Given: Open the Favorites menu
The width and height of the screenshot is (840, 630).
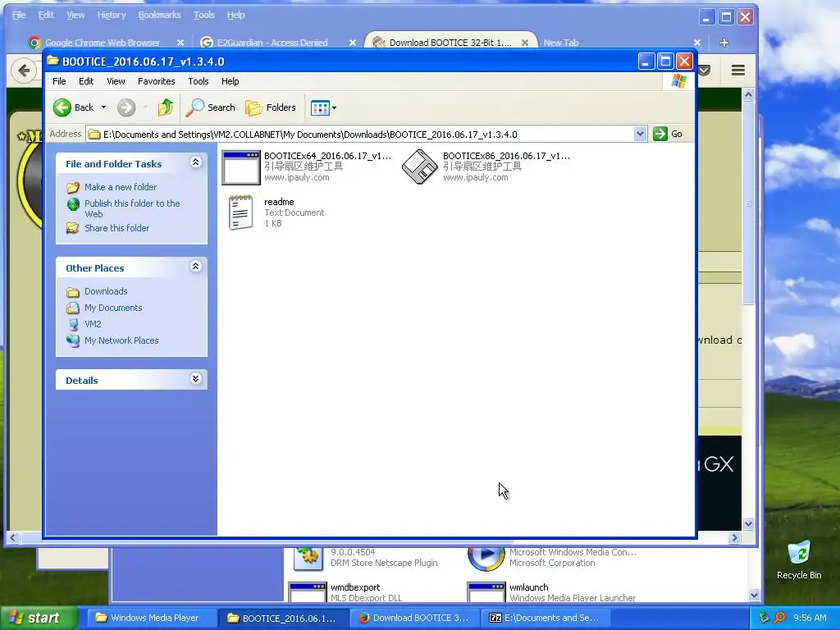Looking at the screenshot, I should [x=156, y=81].
